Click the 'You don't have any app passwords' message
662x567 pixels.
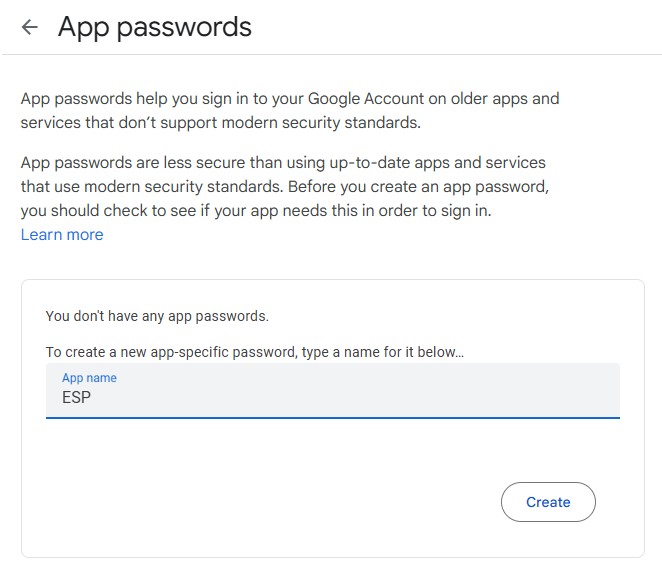tap(157, 316)
